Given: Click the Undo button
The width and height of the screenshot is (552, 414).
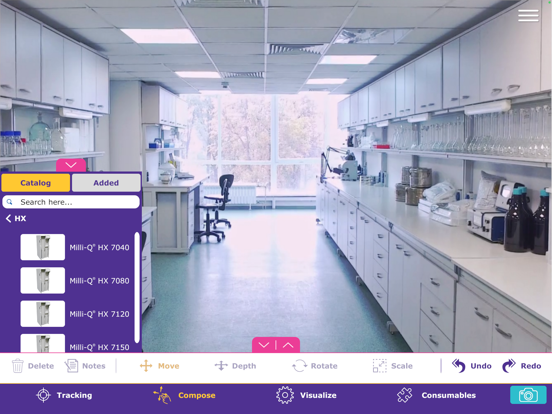Looking at the screenshot, I should click(x=472, y=366).
